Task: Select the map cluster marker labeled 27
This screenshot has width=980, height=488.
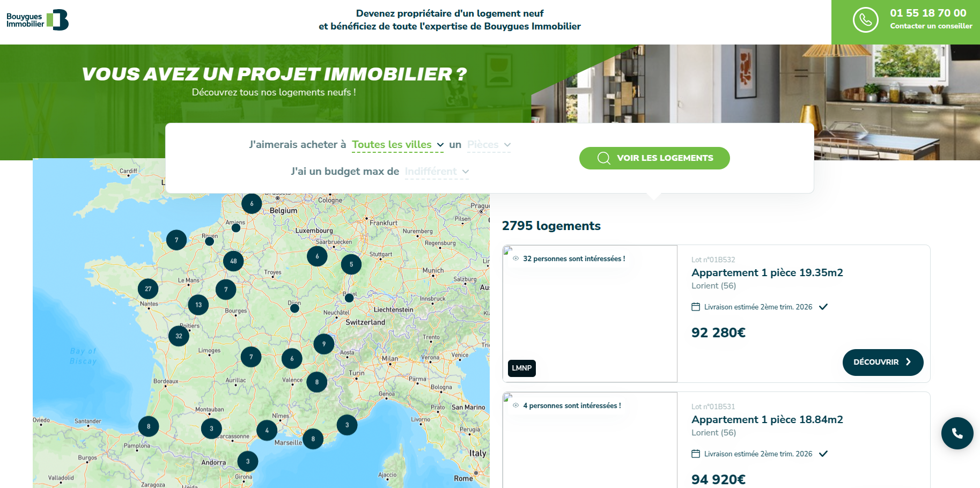Action: [x=148, y=289]
